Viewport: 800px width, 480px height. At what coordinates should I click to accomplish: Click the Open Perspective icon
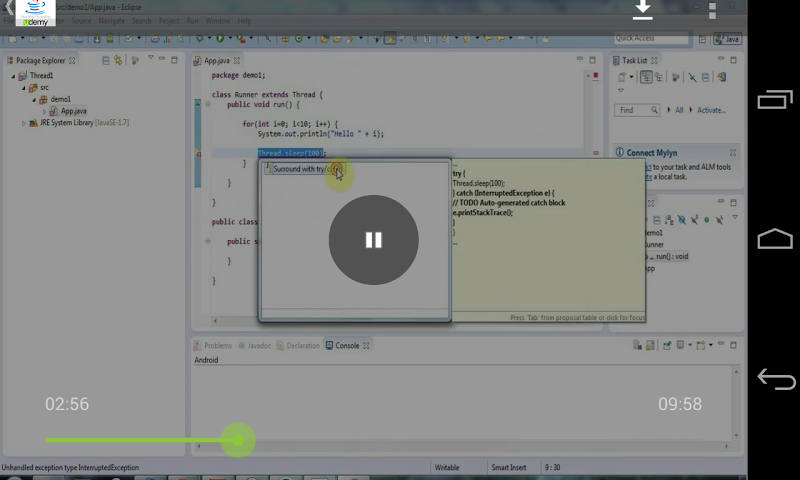pyautogui.click(x=703, y=39)
